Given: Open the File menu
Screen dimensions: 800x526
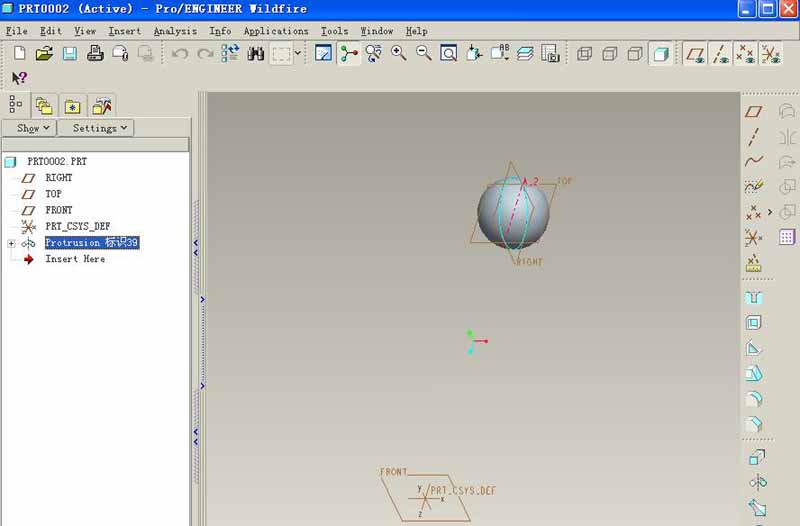Looking at the screenshot, I should 16,31.
